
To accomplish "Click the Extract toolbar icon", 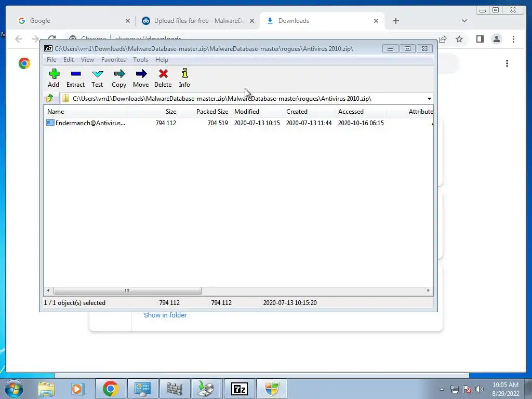I will pyautogui.click(x=75, y=78).
